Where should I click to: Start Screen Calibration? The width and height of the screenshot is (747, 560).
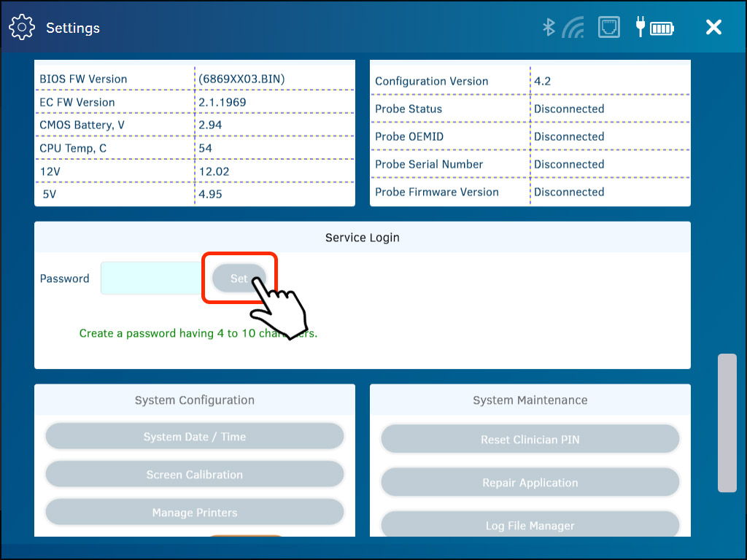[194, 474]
